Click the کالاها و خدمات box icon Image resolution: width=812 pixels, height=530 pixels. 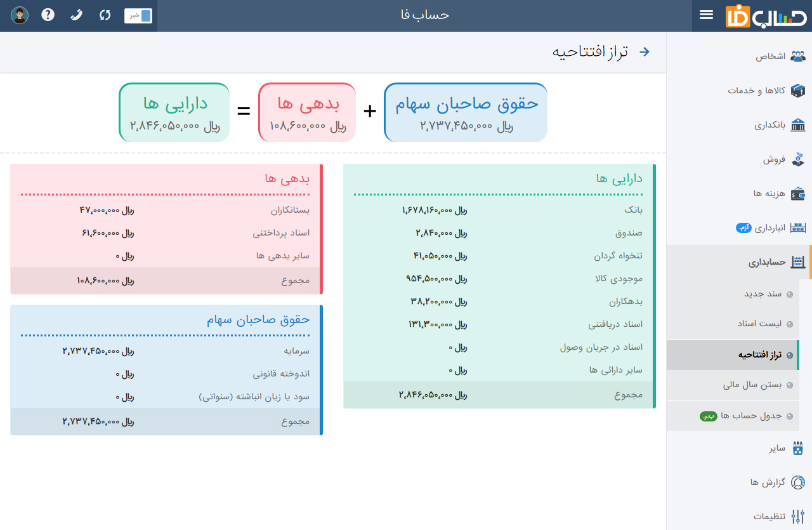click(x=798, y=90)
